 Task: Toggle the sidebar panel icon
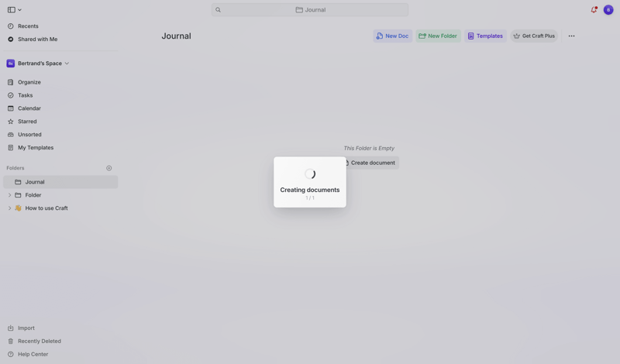point(12,10)
